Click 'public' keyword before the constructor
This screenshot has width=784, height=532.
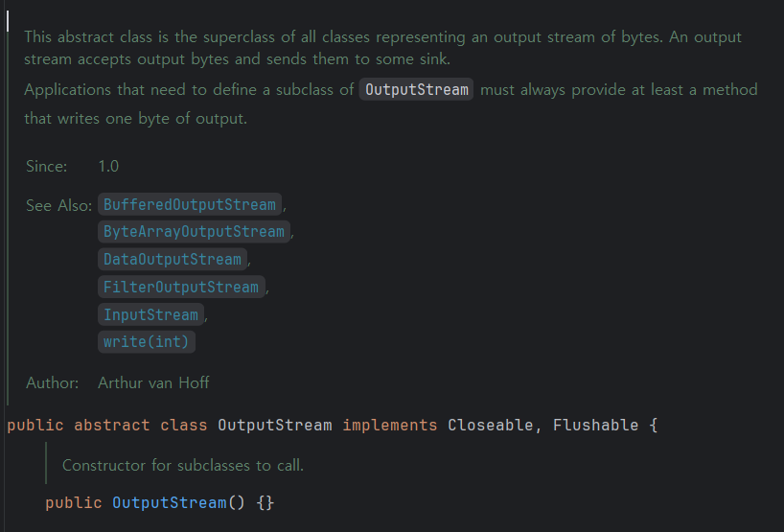(74, 502)
